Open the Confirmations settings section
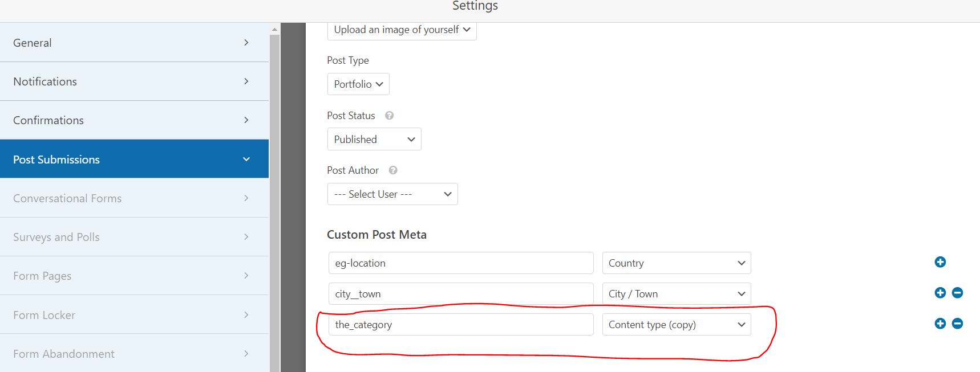This screenshot has width=980, height=372. pyautogui.click(x=134, y=120)
